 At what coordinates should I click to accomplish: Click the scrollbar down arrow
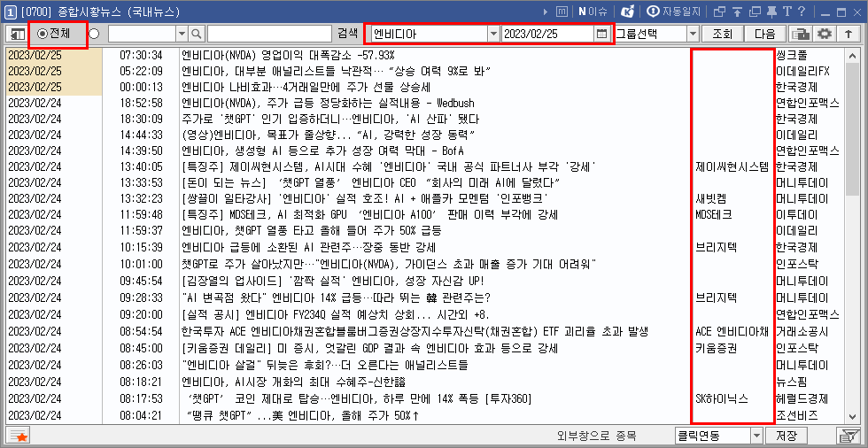852,416
